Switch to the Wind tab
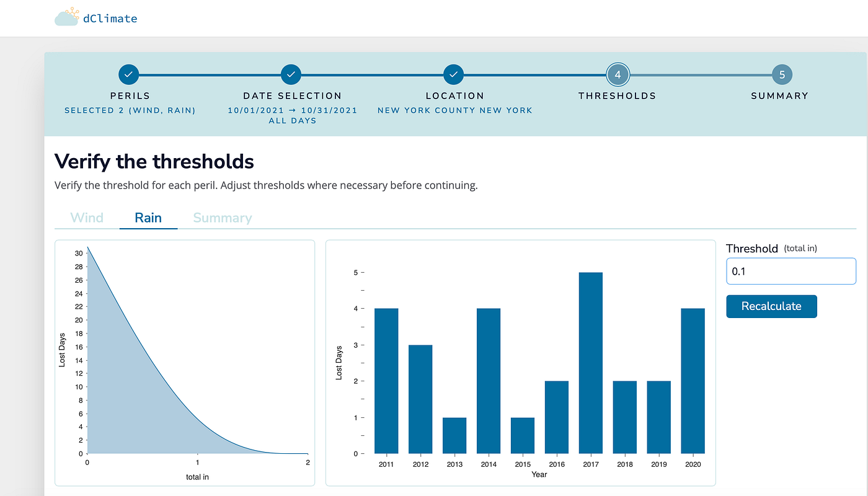The width and height of the screenshot is (868, 496). pyautogui.click(x=87, y=218)
